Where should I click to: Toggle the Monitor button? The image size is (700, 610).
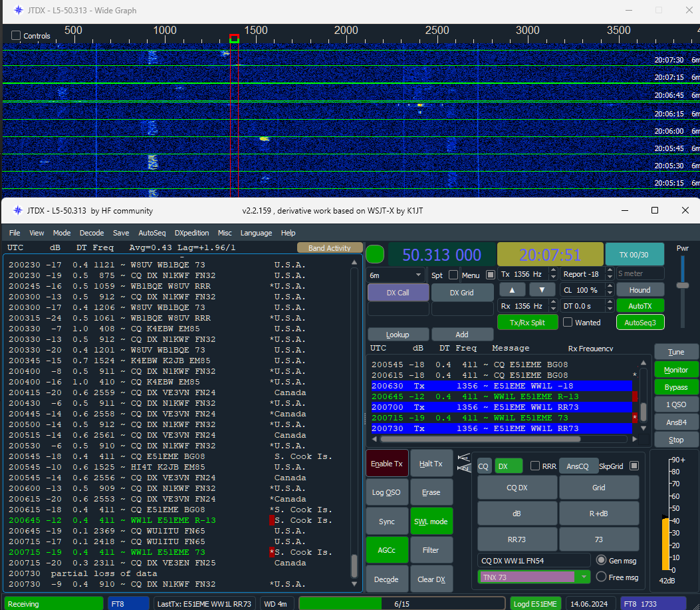click(676, 370)
